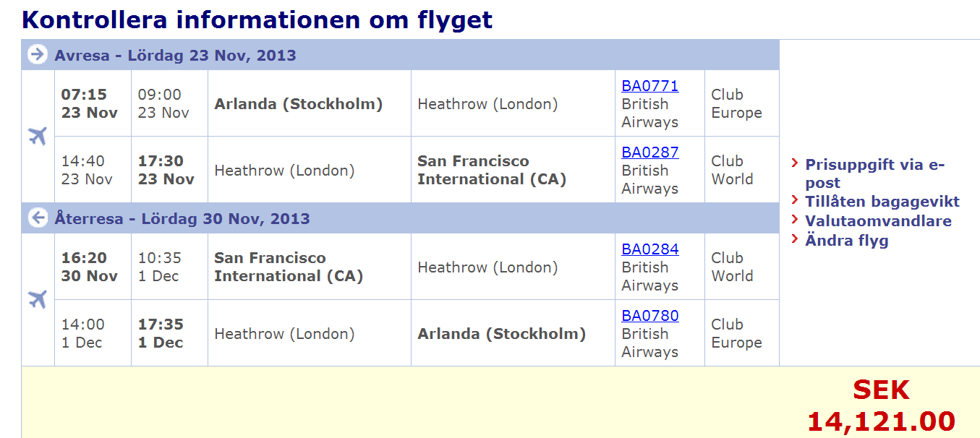View the Tillåten bagagevikt information link

(882, 202)
